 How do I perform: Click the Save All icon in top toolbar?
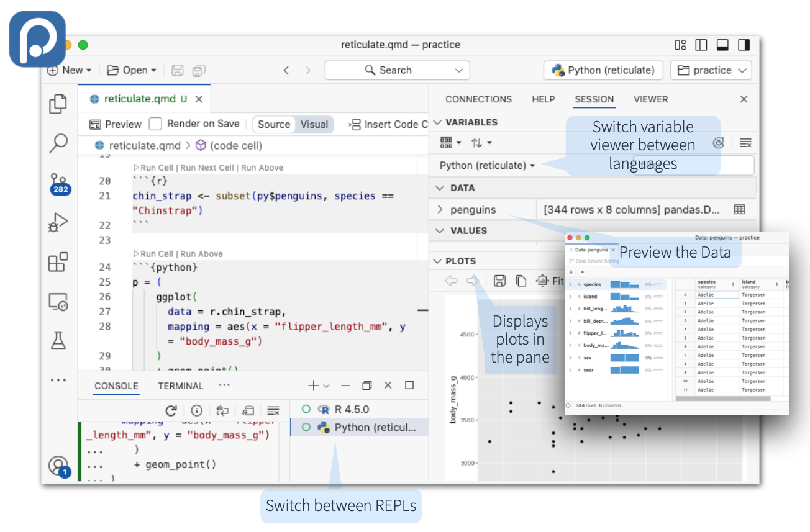(x=199, y=70)
